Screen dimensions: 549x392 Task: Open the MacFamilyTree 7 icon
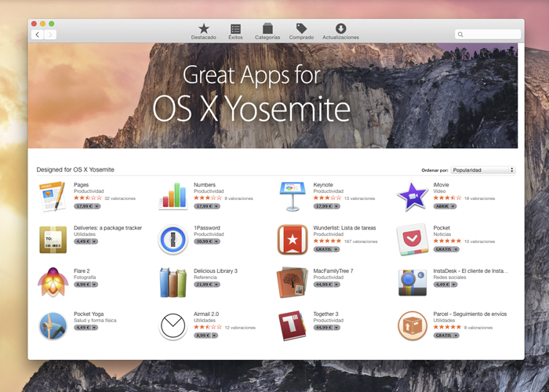pos(293,282)
